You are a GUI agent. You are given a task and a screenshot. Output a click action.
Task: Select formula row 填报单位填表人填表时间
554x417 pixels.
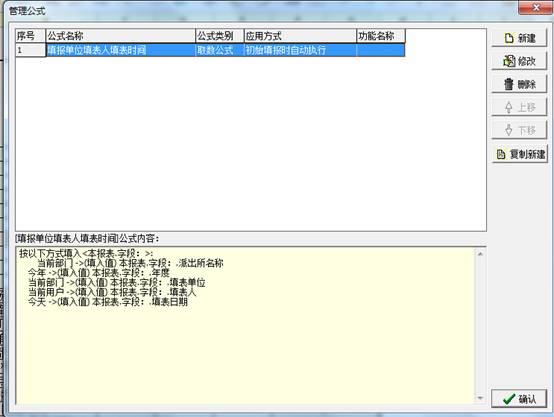210,50
